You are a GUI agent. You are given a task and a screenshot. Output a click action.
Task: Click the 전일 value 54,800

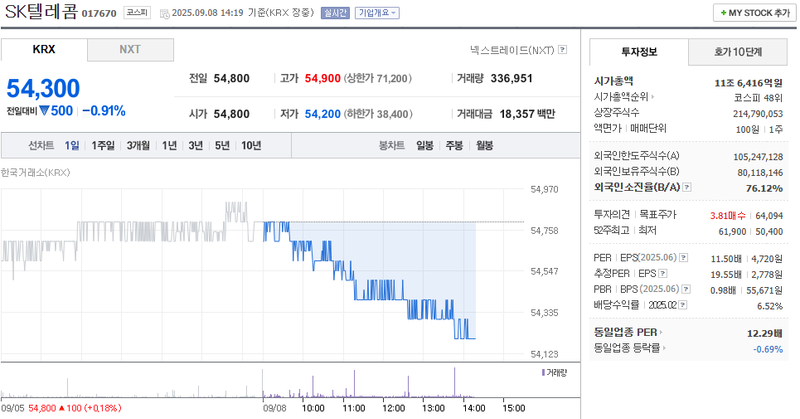click(x=232, y=79)
